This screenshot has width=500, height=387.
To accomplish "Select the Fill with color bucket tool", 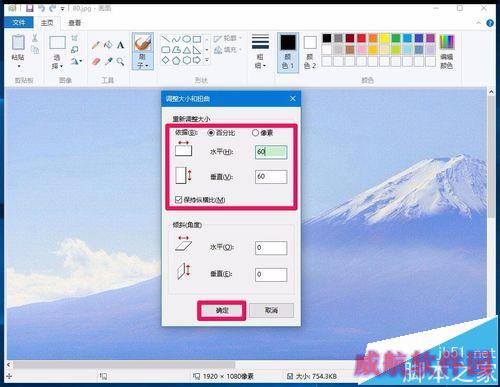I will pos(108,45).
